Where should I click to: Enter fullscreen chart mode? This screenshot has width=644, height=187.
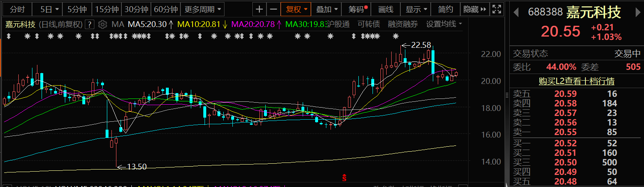point(496,9)
